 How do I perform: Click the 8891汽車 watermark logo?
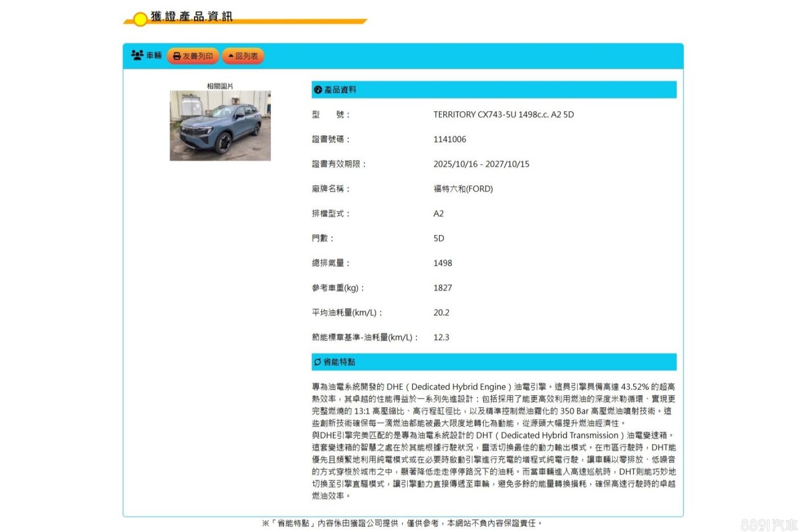(x=768, y=525)
